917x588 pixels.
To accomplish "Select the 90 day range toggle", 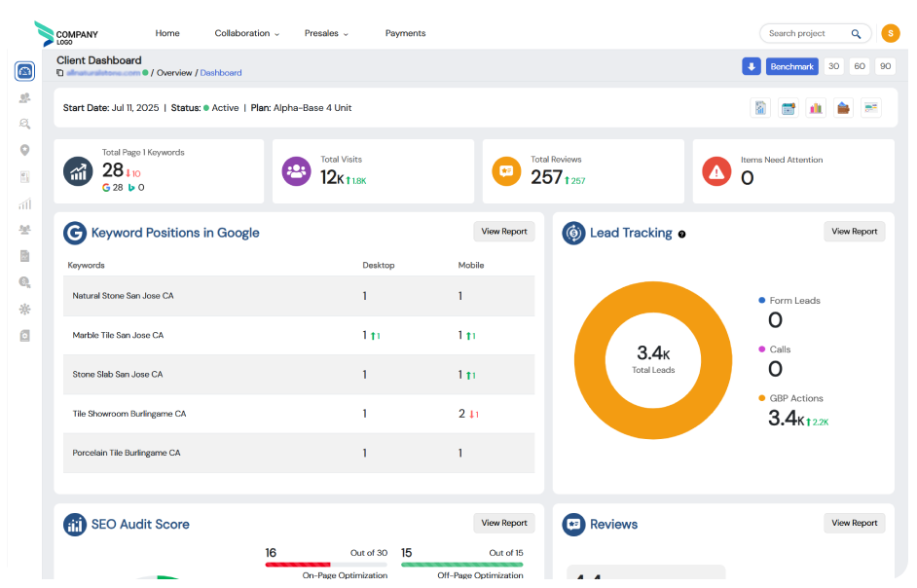I will click(x=885, y=66).
